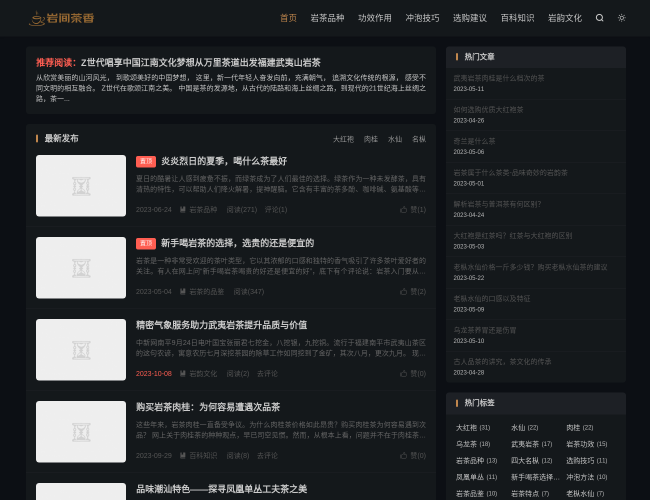Click thumbnail of 精密气象服务 article
This screenshot has height=500, width=650.
click(81, 350)
